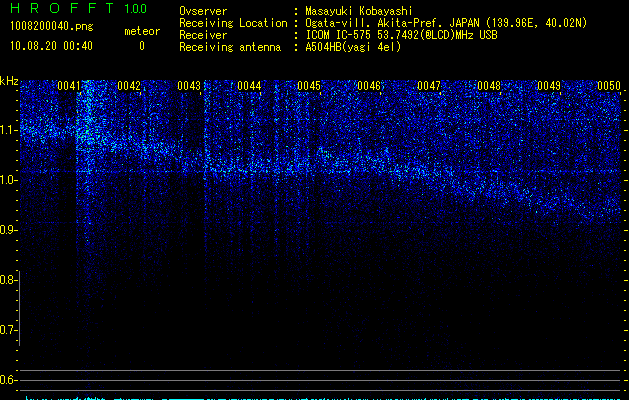Viewport: 629px width, 400px height.
Task: Click the A504HB(yagi 4el) antenna text
Action: pyautogui.click(x=353, y=47)
